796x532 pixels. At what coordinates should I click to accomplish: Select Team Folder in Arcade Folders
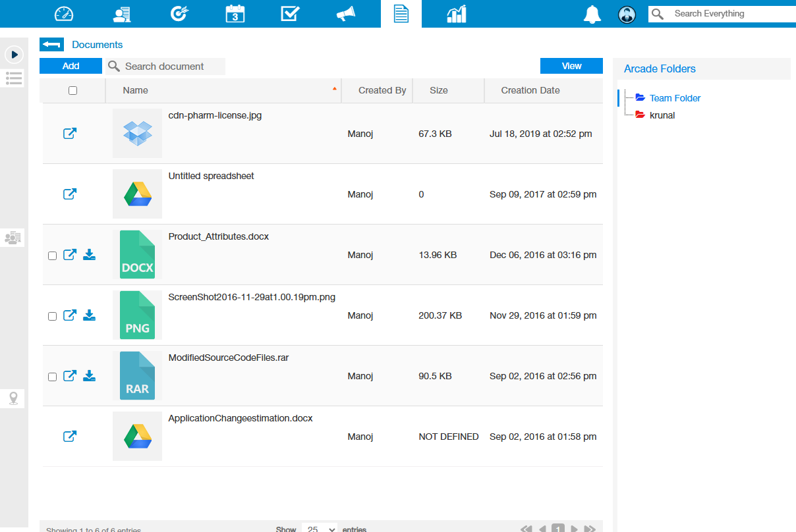click(675, 98)
